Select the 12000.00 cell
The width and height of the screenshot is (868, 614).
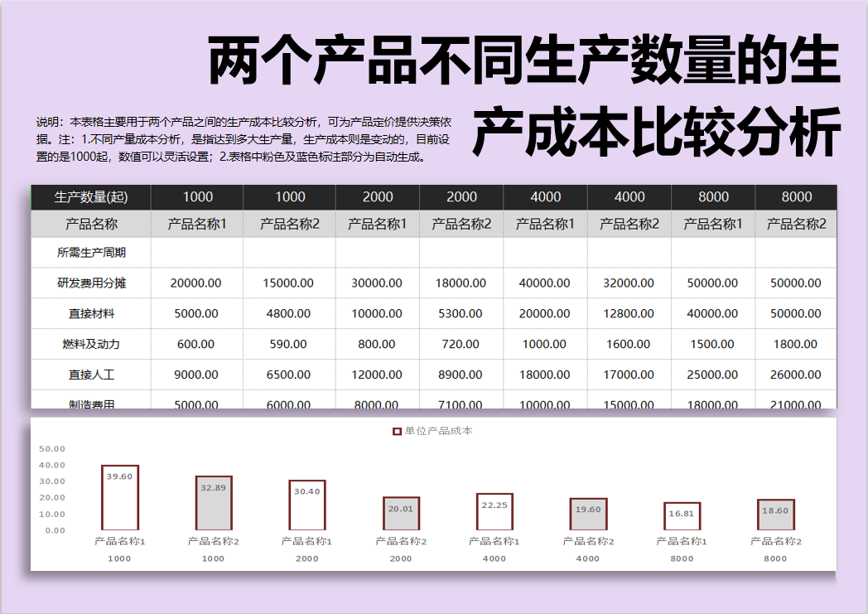[377, 375]
